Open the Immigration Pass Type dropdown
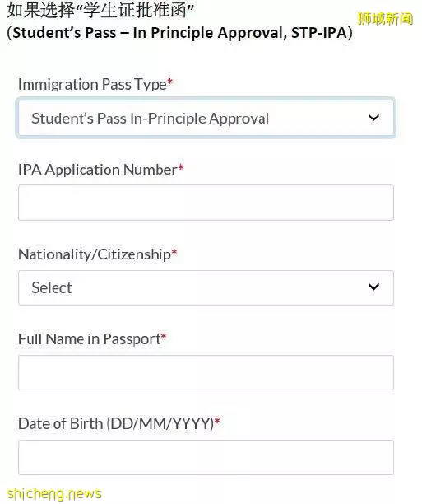 tap(206, 118)
